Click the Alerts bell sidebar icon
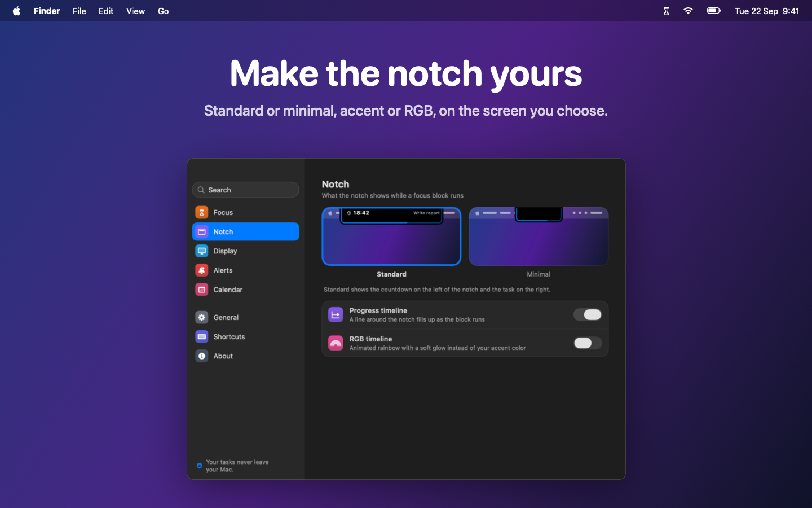The height and width of the screenshot is (508, 812). click(x=202, y=270)
